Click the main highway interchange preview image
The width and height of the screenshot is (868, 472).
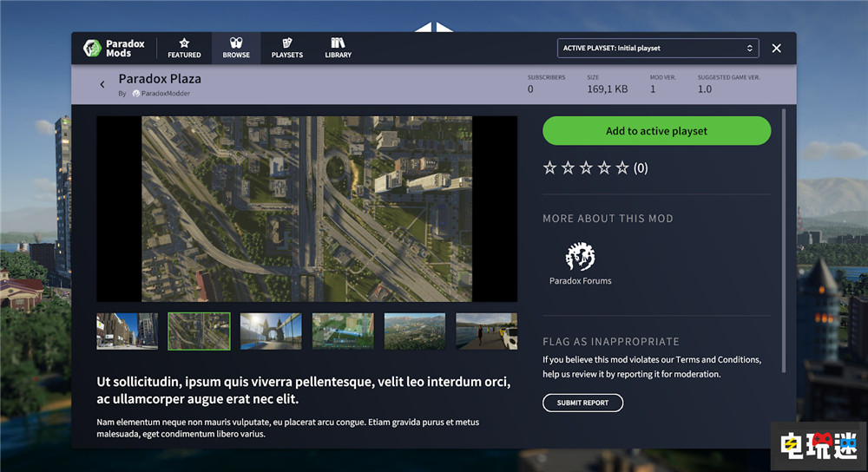pos(306,209)
